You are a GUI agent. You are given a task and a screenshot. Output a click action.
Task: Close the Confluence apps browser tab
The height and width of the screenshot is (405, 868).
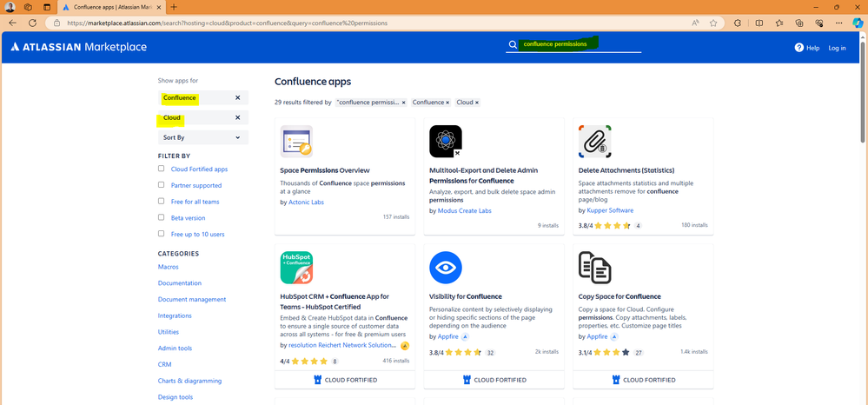click(x=159, y=7)
